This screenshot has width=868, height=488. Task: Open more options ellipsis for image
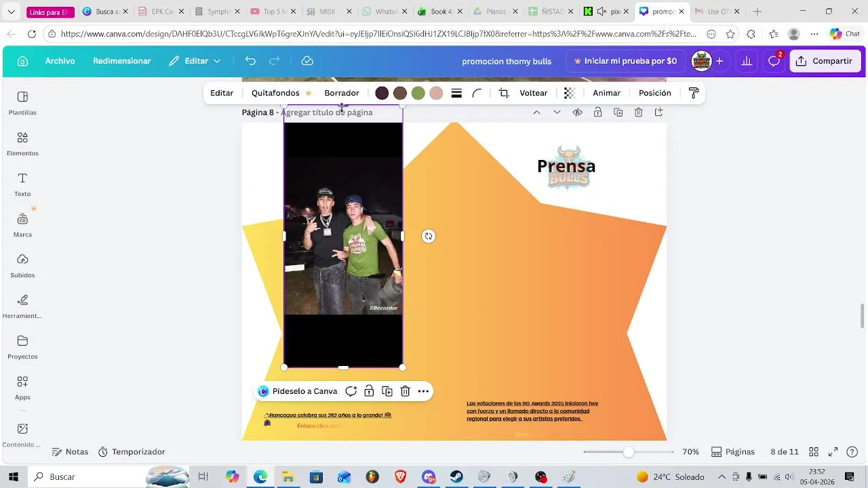click(423, 391)
